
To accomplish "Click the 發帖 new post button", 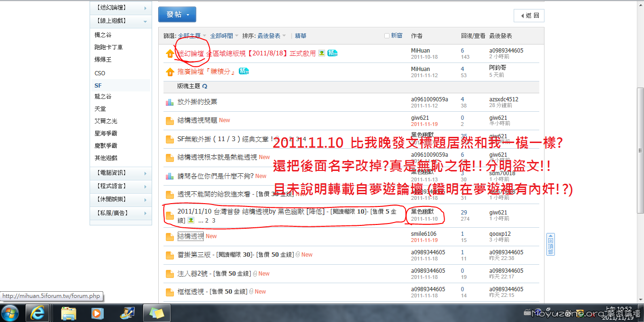I will [177, 14].
